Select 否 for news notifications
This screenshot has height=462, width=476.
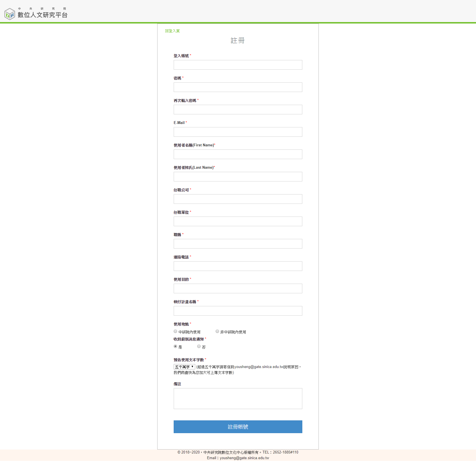point(199,346)
